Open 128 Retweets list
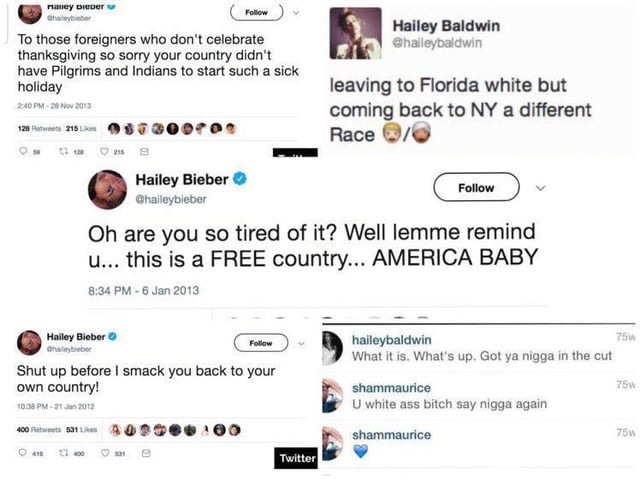 [39, 129]
